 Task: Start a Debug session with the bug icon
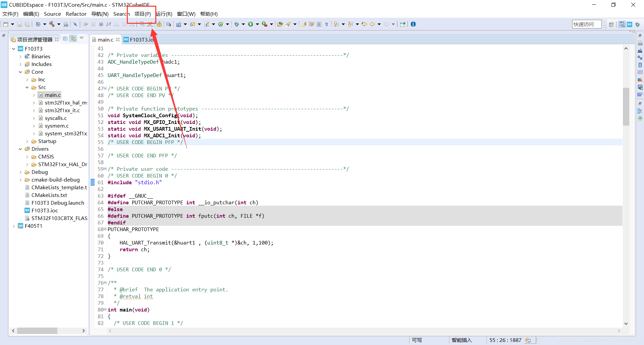point(238,24)
